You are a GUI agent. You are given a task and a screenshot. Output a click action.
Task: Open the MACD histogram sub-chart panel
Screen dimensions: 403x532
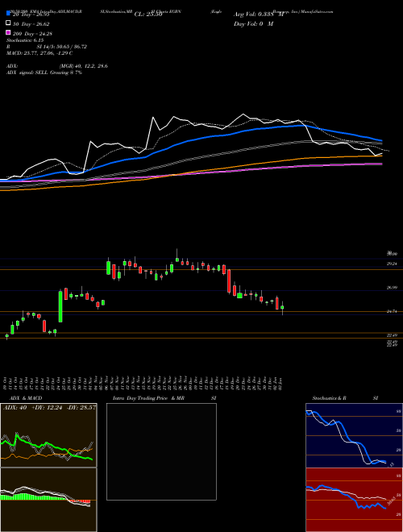point(48,500)
